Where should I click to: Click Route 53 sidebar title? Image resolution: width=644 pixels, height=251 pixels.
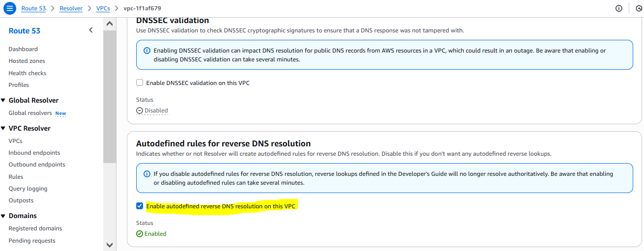pyautogui.click(x=25, y=30)
